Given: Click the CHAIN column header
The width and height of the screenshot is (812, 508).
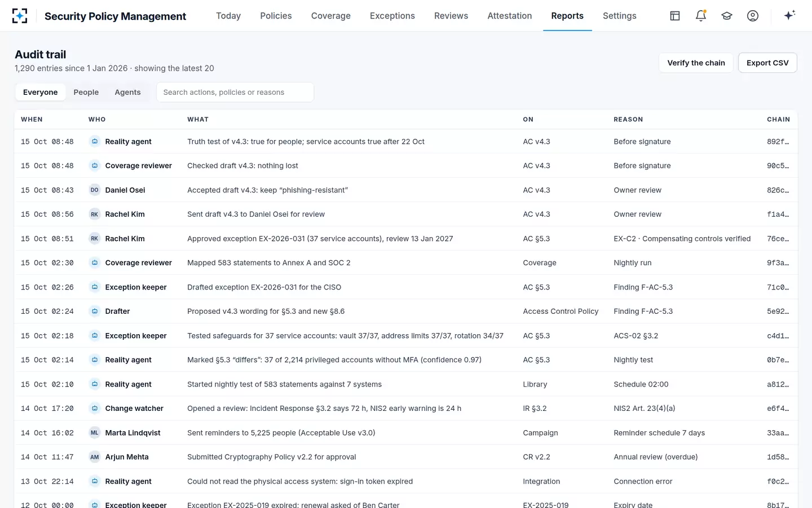Looking at the screenshot, I should 778,120.
